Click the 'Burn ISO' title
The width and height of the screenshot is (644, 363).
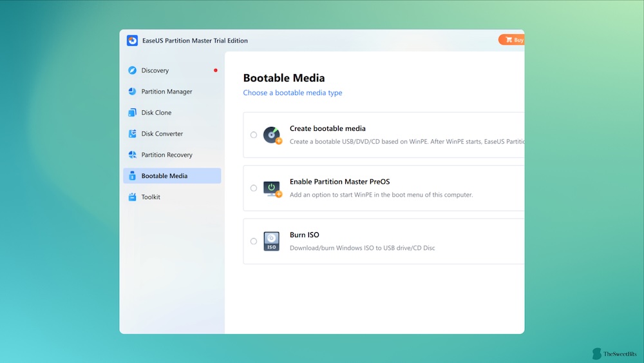click(305, 235)
